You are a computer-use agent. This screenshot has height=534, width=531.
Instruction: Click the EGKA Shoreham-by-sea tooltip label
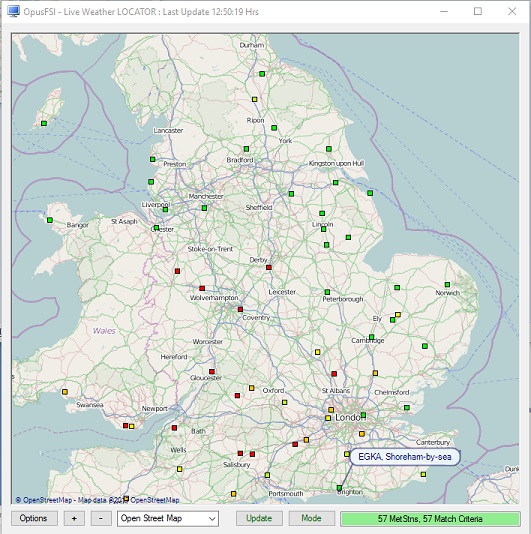(405, 457)
